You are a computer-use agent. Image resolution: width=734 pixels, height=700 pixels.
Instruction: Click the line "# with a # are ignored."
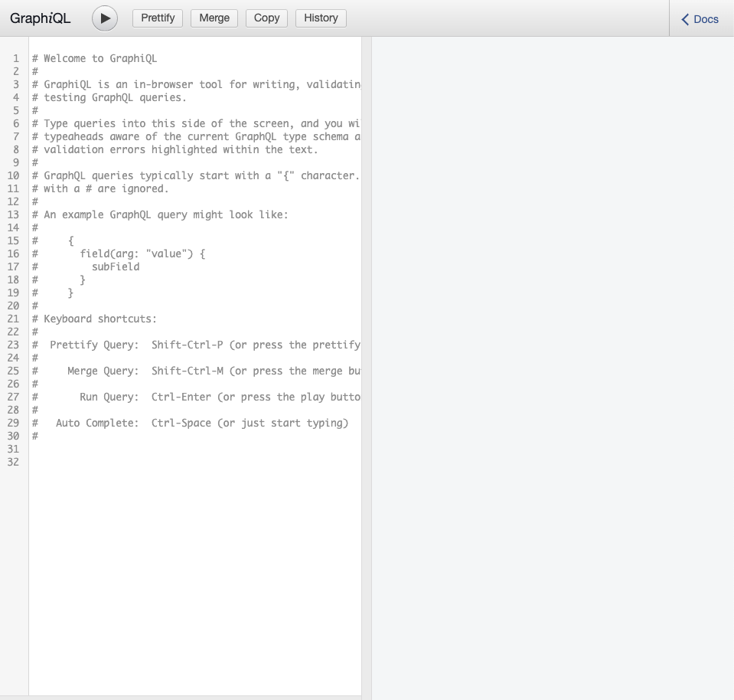(x=100, y=188)
